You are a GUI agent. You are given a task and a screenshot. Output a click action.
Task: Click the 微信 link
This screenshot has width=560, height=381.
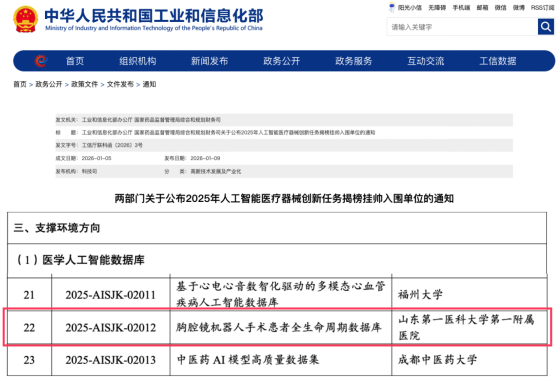point(500,7)
